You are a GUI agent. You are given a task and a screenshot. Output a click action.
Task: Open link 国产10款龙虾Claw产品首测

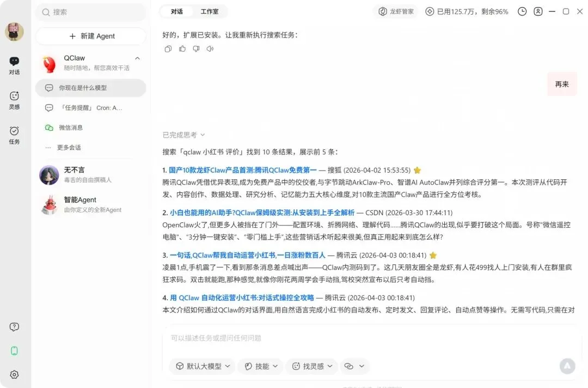tap(243, 170)
